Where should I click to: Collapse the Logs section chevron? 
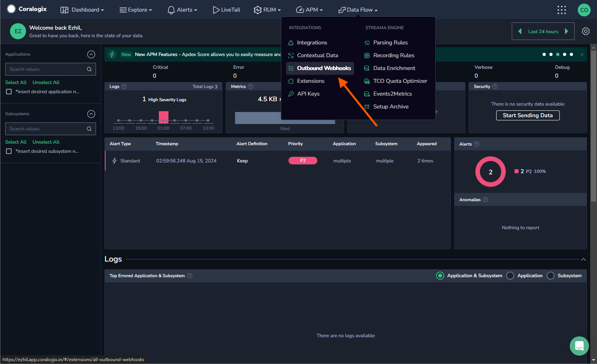pos(583,260)
